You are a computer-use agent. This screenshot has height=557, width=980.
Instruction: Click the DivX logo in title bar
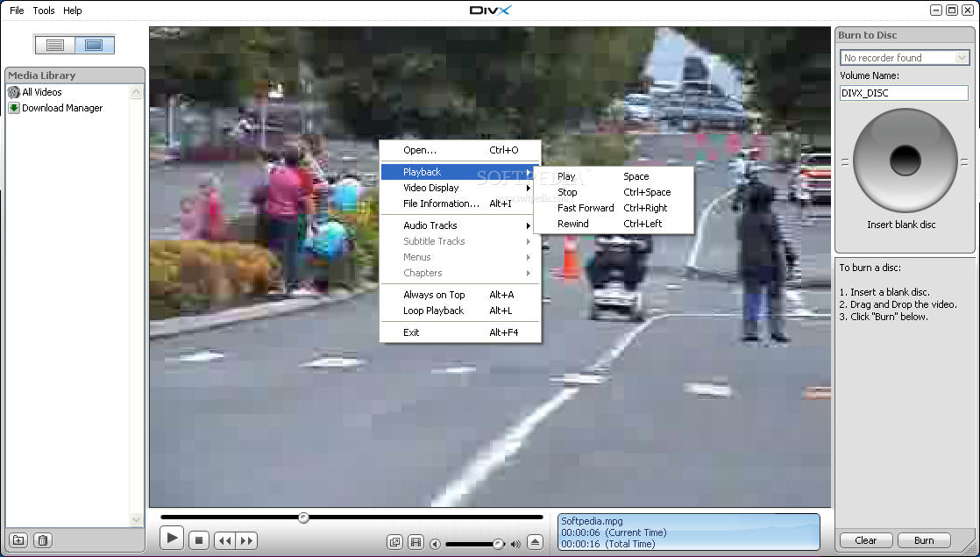[490, 10]
